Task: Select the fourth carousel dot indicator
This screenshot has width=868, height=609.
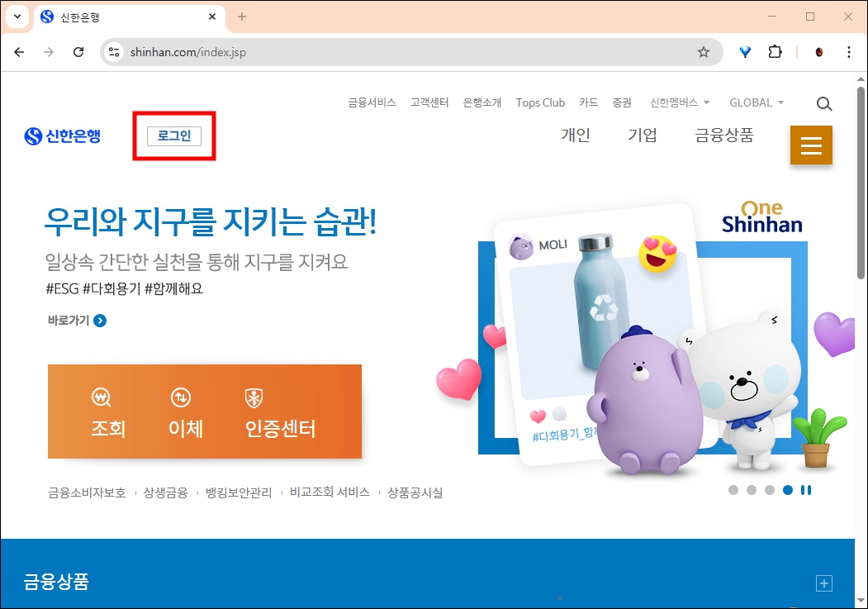Action: pyautogui.click(x=788, y=490)
